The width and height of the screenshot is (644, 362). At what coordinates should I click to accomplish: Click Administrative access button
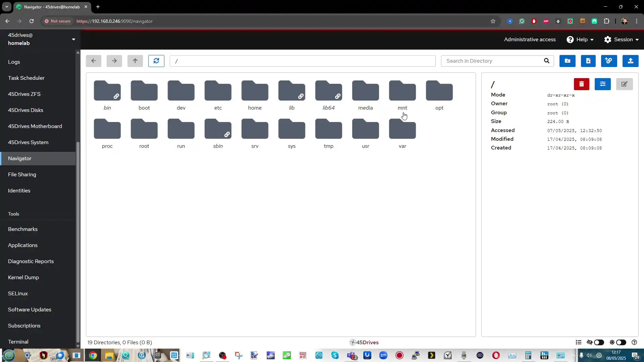[x=530, y=40]
